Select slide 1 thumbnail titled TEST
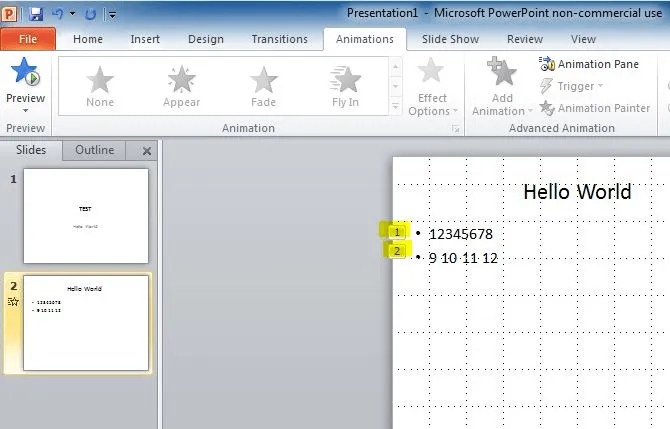 point(86,215)
